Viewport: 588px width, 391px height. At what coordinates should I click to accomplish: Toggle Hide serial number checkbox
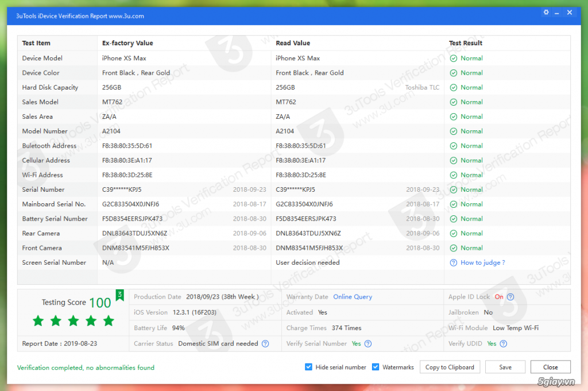click(x=308, y=367)
